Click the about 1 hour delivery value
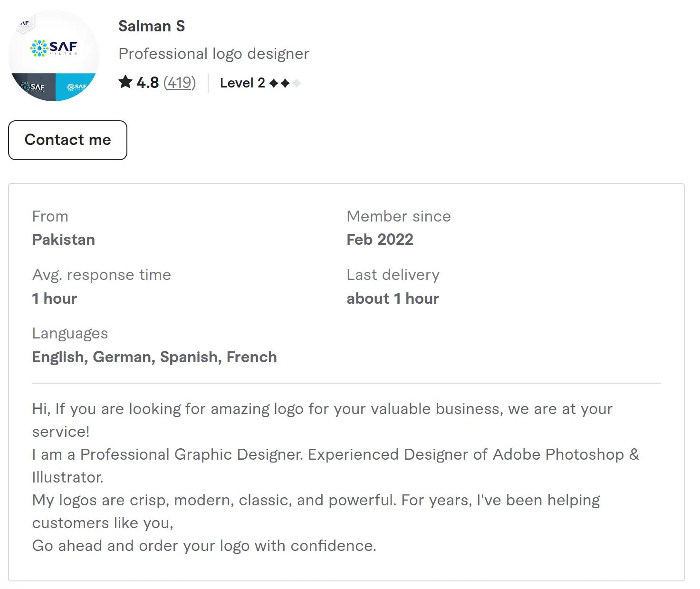This screenshot has height=589, width=700. click(393, 299)
